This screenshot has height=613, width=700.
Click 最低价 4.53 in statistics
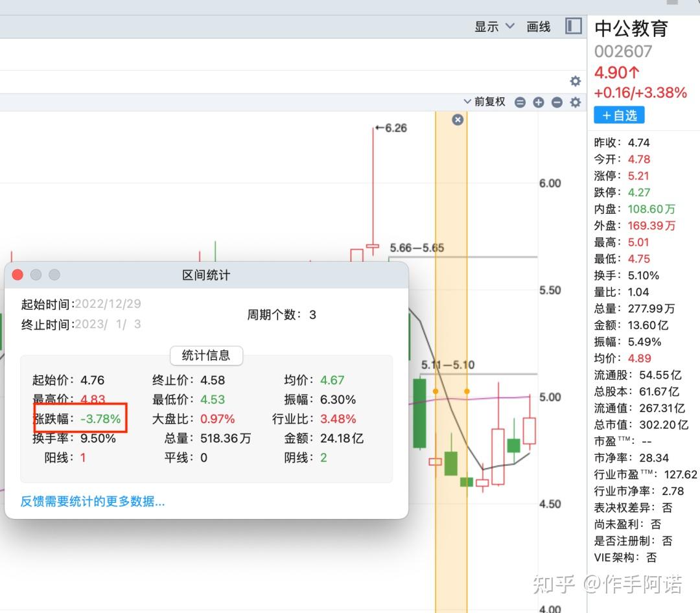[x=213, y=400]
